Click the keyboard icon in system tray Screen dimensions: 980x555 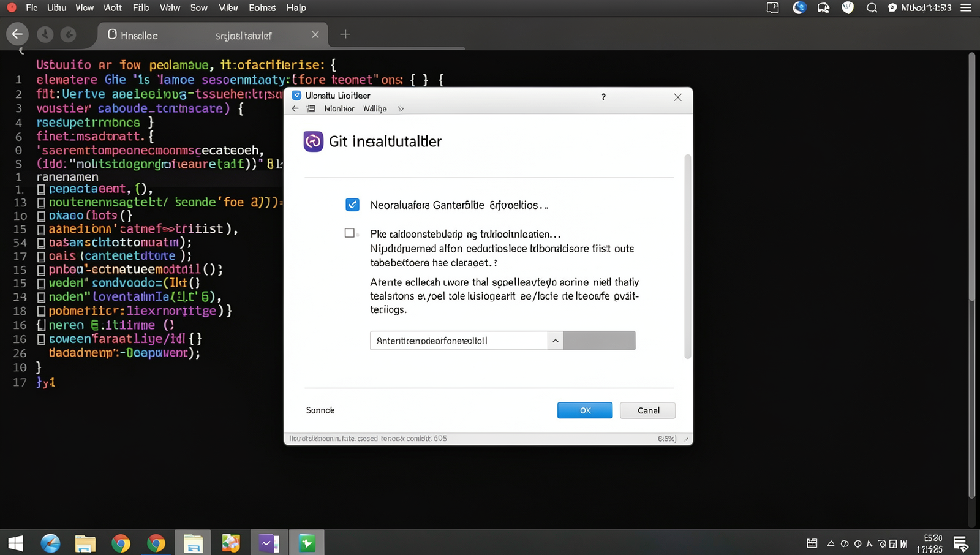[812, 543]
